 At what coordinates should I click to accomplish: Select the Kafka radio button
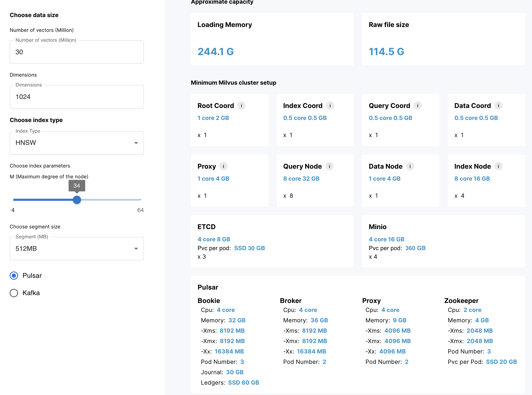(14, 293)
